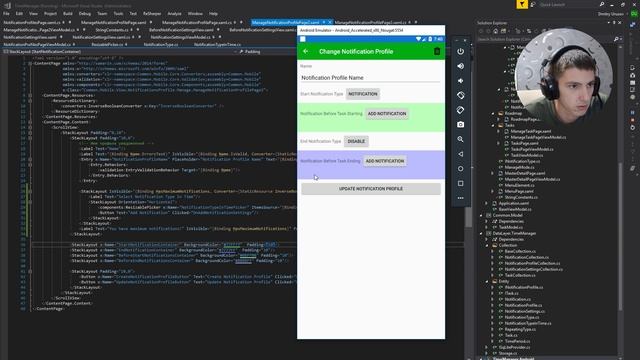Open the File menu
The height and width of the screenshot is (360, 640).
7,13
